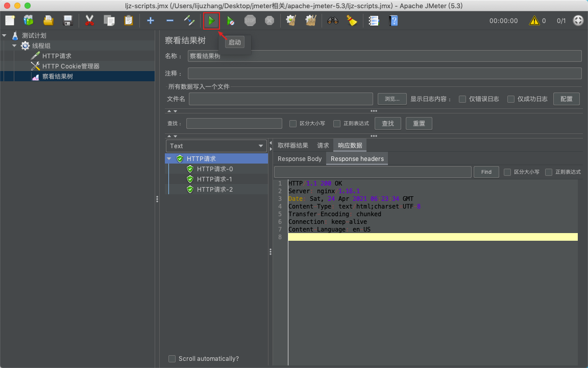This screenshot has height=368, width=588.
Task: Select HTTP请求-1 in results tree
Action: pos(214,179)
